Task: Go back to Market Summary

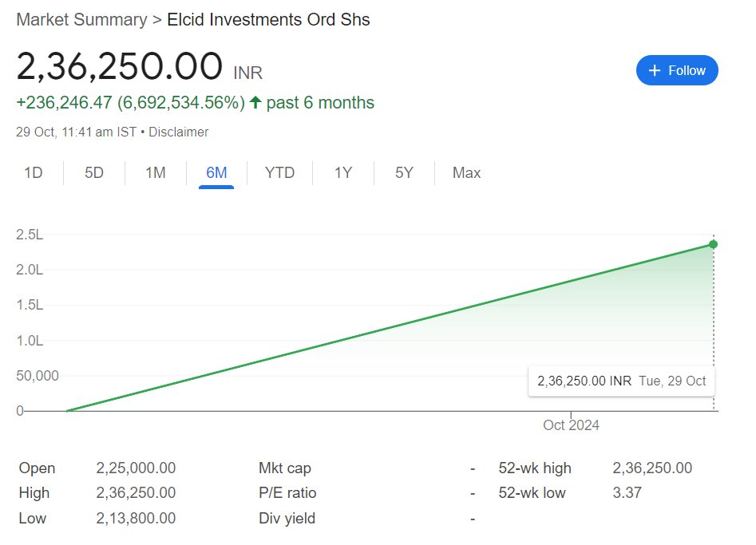Action: (80, 19)
